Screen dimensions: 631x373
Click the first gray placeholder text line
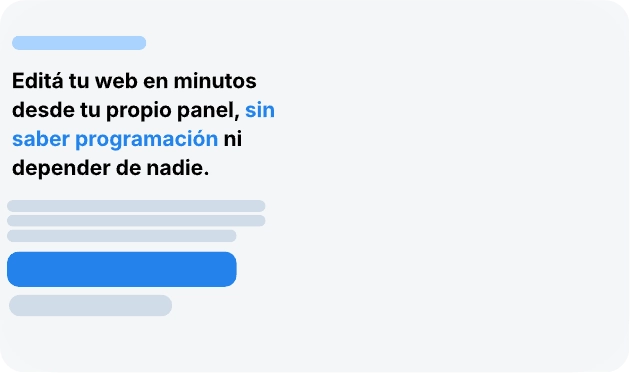point(136,206)
